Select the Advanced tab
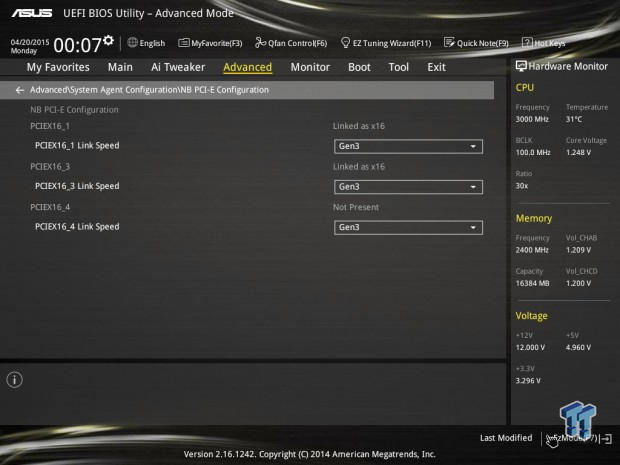Viewport: 620px width, 465px height. click(248, 67)
